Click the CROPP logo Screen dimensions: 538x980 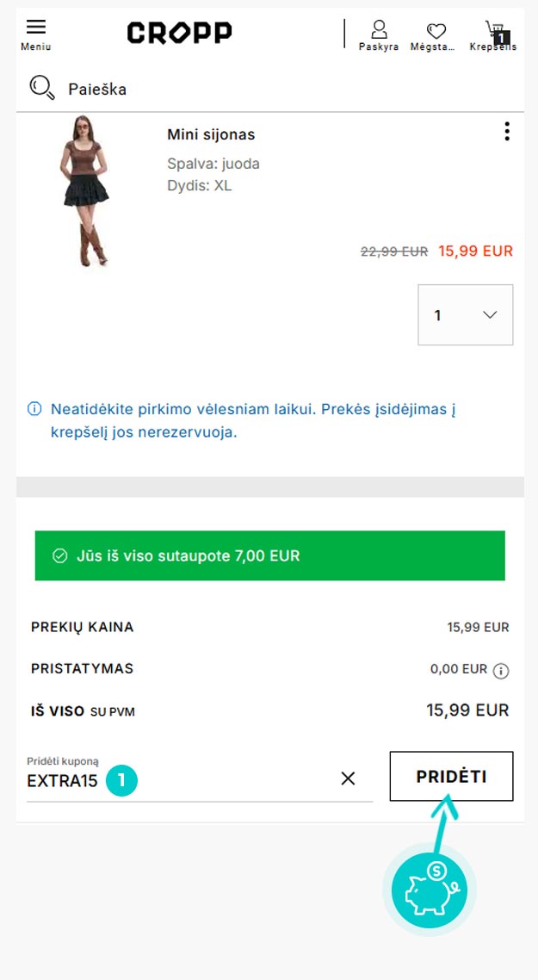tap(179, 33)
